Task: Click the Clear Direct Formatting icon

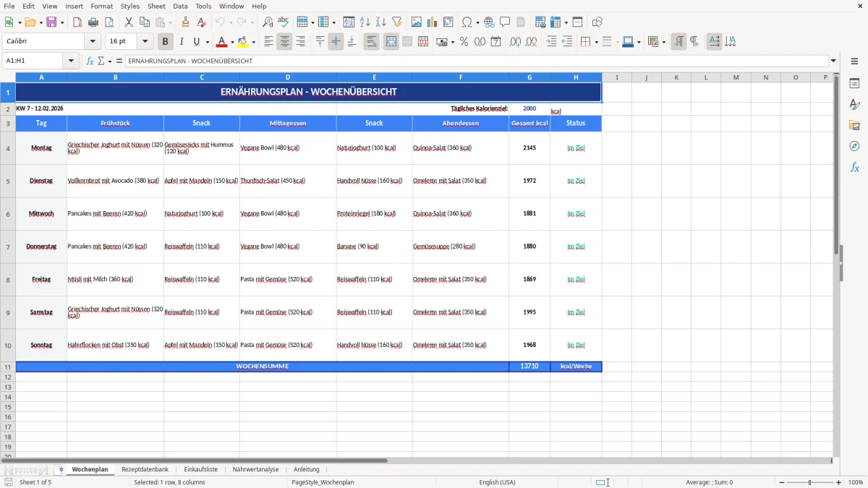Action: (x=201, y=22)
